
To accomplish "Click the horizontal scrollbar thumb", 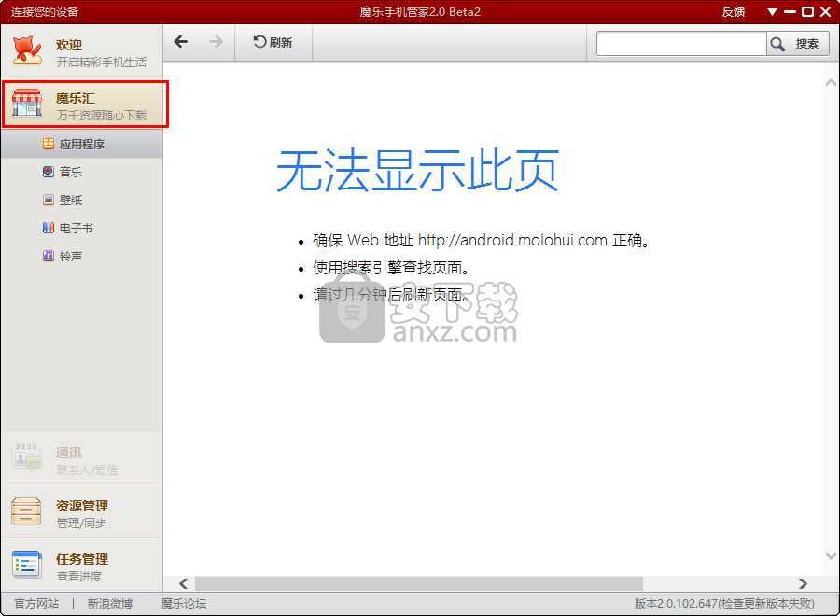I will tap(419, 583).
